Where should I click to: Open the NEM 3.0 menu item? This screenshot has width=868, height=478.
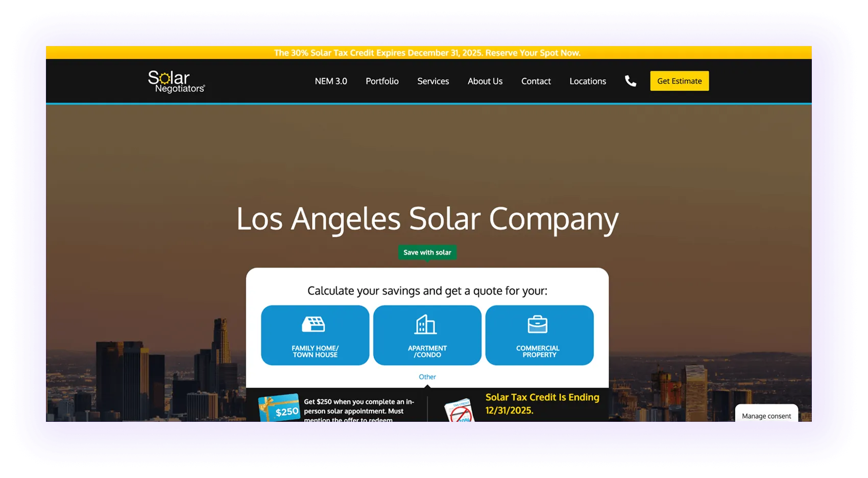click(331, 81)
